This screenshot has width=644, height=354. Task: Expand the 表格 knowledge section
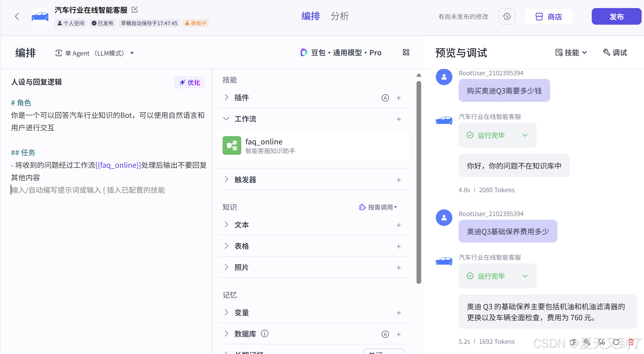(x=226, y=246)
